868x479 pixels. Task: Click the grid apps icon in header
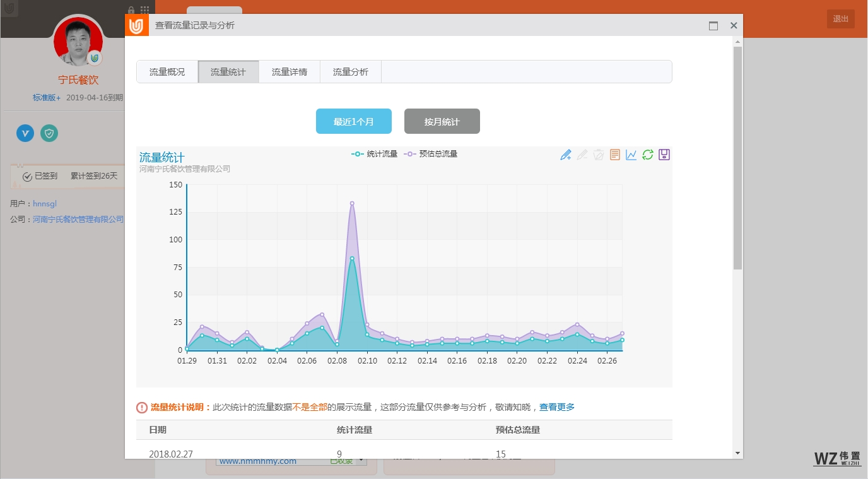click(x=145, y=11)
